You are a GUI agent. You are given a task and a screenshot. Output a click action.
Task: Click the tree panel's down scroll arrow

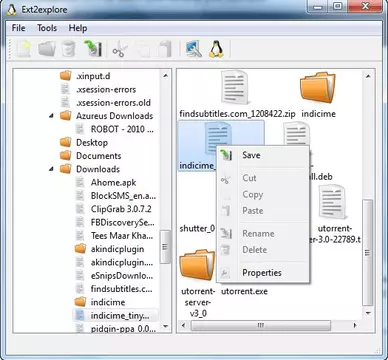166,327
